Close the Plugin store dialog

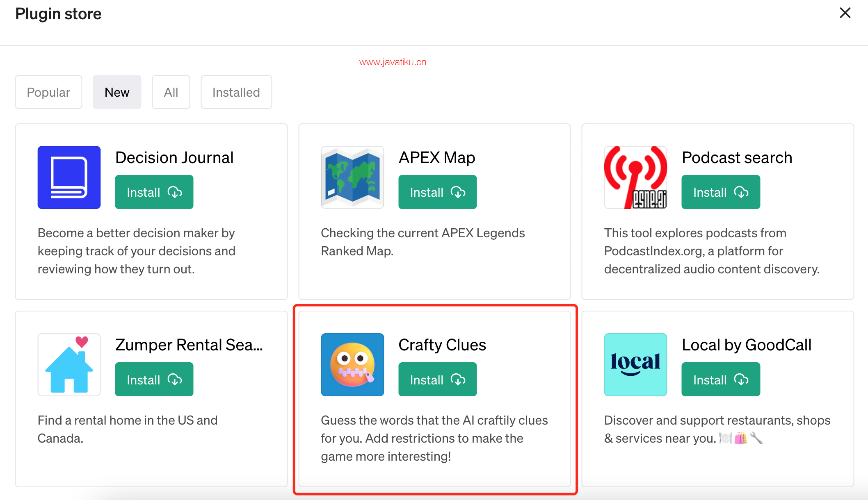(845, 13)
